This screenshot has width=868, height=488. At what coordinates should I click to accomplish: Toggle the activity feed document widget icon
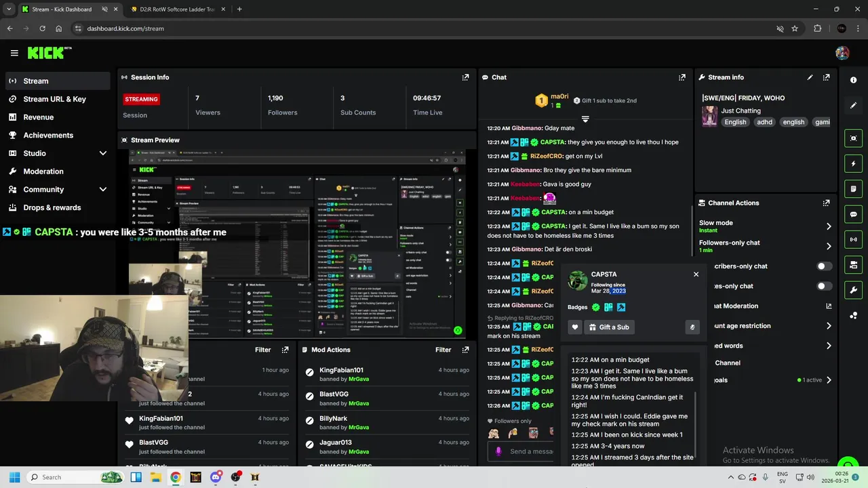pyautogui.click(x=853, y=188)
